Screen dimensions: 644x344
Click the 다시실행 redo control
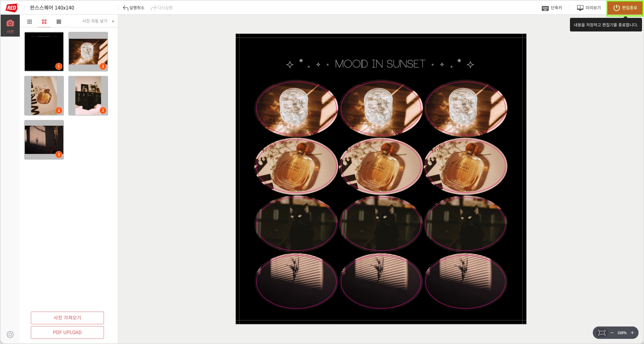click(162, 7)
